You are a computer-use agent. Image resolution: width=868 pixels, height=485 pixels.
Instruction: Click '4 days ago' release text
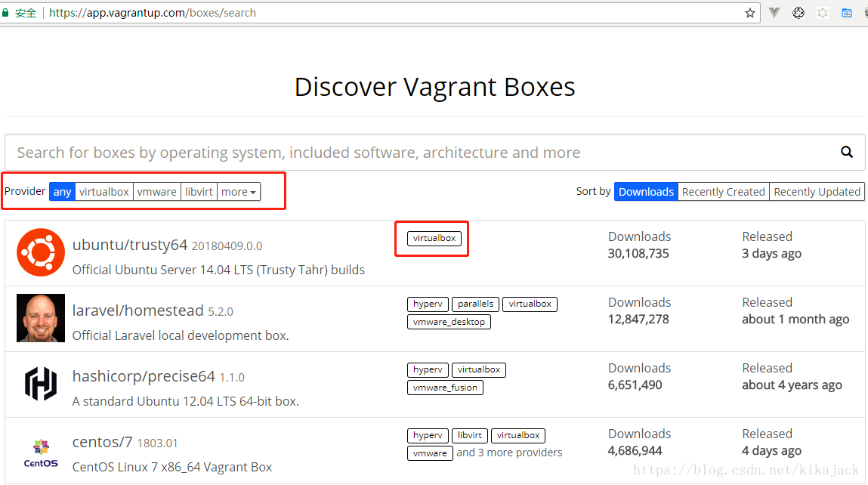click(771, 451)
